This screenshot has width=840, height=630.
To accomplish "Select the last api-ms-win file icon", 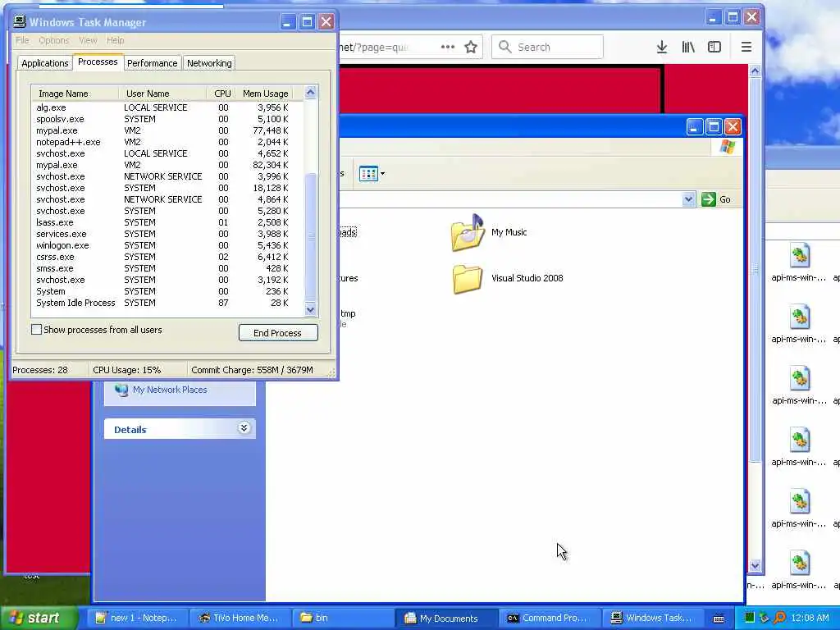I will click(799, 563).
